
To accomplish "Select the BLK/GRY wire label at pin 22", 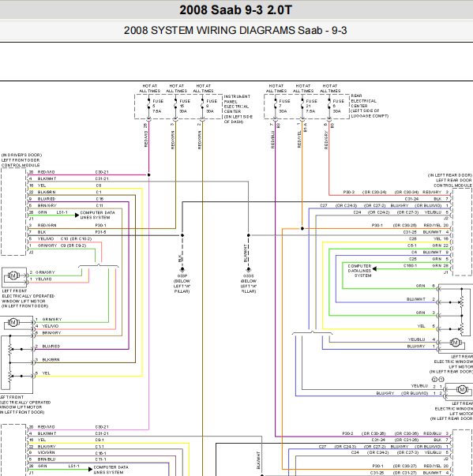I will tap(47, 447).
